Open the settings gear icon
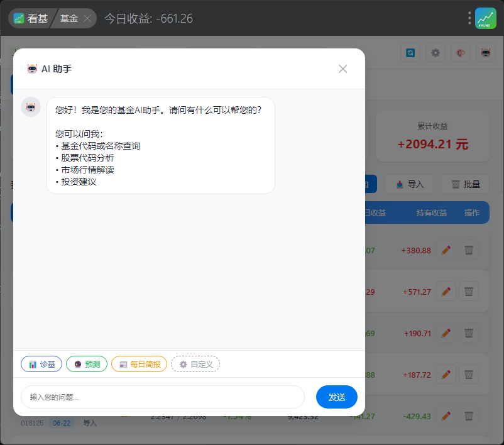The width and height of the screenshot is (504, 445). [x=436, y=52]
